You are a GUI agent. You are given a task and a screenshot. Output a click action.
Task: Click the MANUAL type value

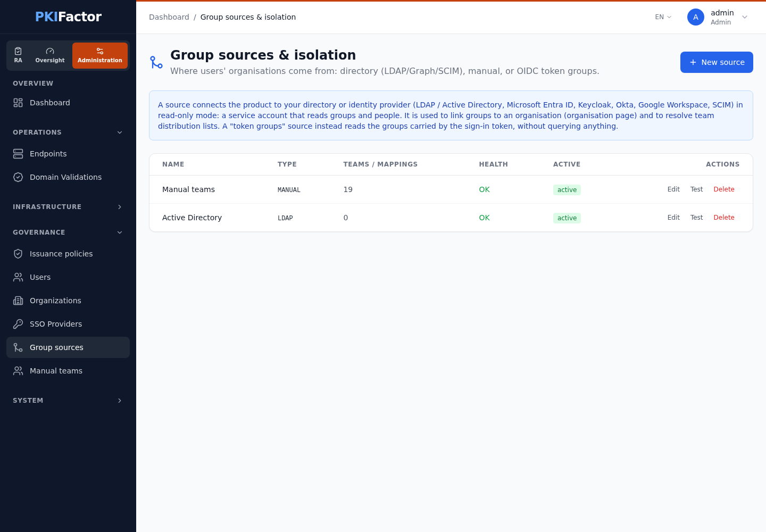pyautogui.click(x=289, y=190)
